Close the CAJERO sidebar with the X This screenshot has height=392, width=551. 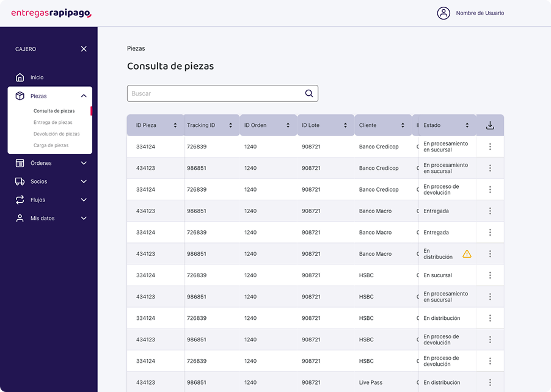(84, 49)
